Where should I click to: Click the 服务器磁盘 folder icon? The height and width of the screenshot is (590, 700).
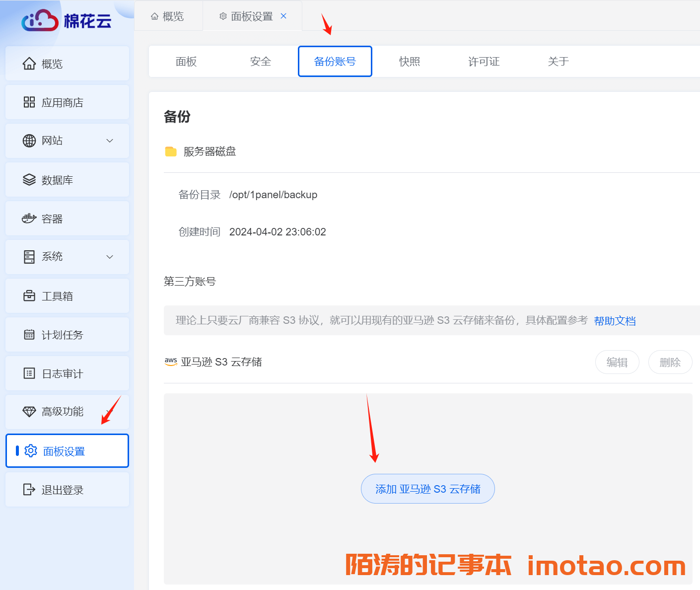171,151
